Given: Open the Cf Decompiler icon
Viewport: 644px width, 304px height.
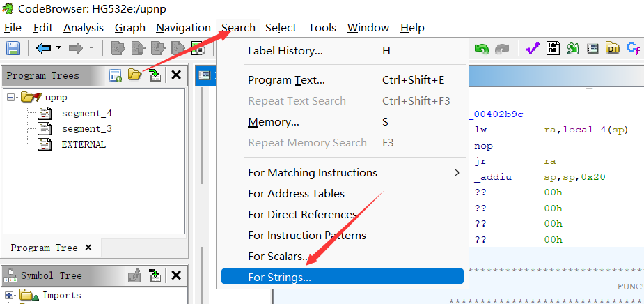Looking at the screenshot, I should click(x=632, y=49).
